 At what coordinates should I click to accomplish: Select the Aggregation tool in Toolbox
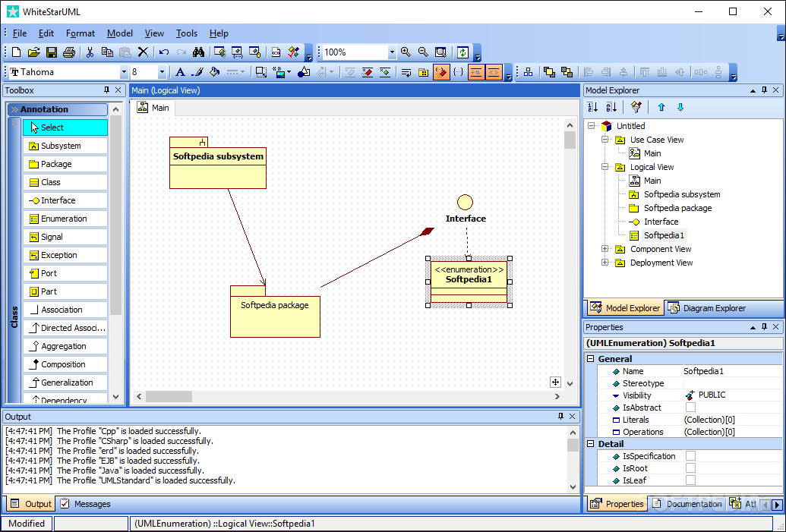point(65,346)
